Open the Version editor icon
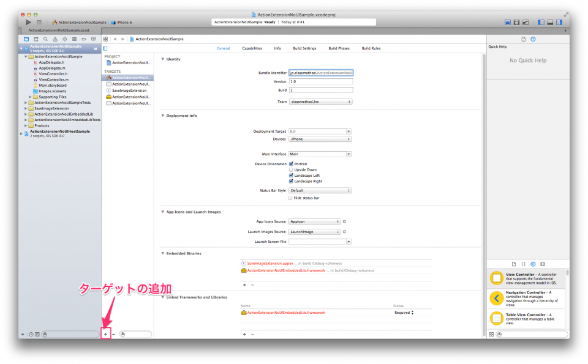Screen dimensions: 588x364 [x=524, y=22]
